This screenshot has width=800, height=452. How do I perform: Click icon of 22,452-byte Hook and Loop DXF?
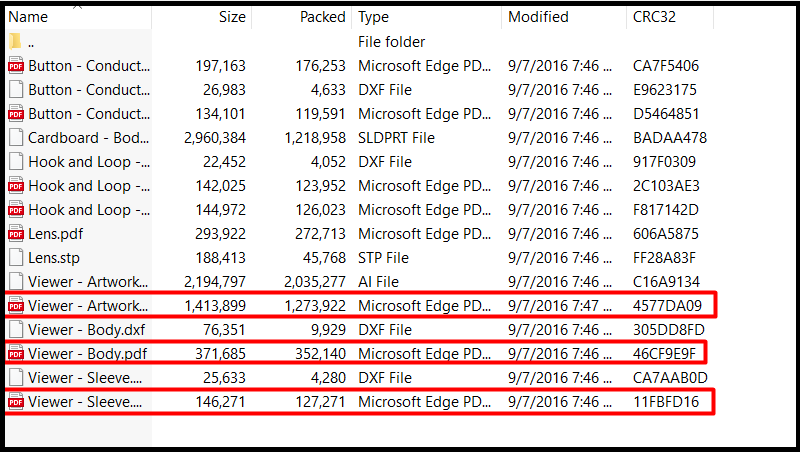click(x=16, y=162)
